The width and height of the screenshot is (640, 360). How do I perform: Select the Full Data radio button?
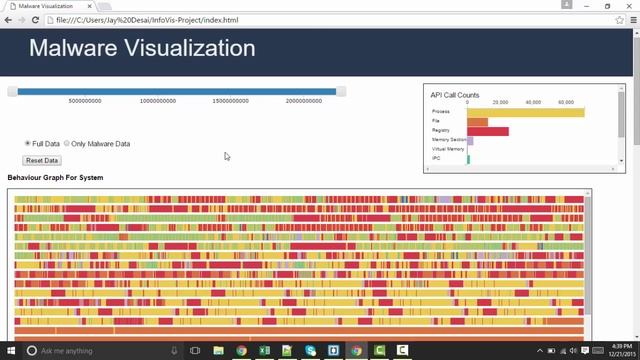pyautogui.click(x=27, y=143)
